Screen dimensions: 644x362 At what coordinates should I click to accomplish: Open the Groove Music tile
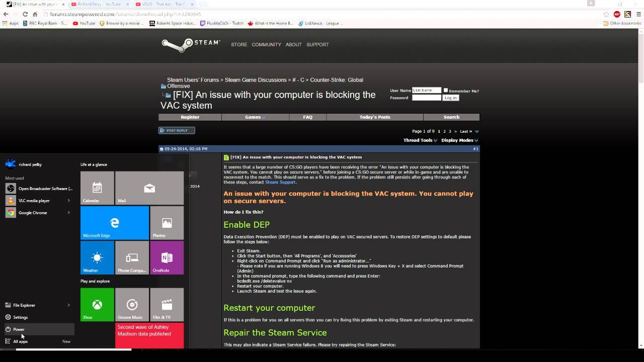click(132, 305)
